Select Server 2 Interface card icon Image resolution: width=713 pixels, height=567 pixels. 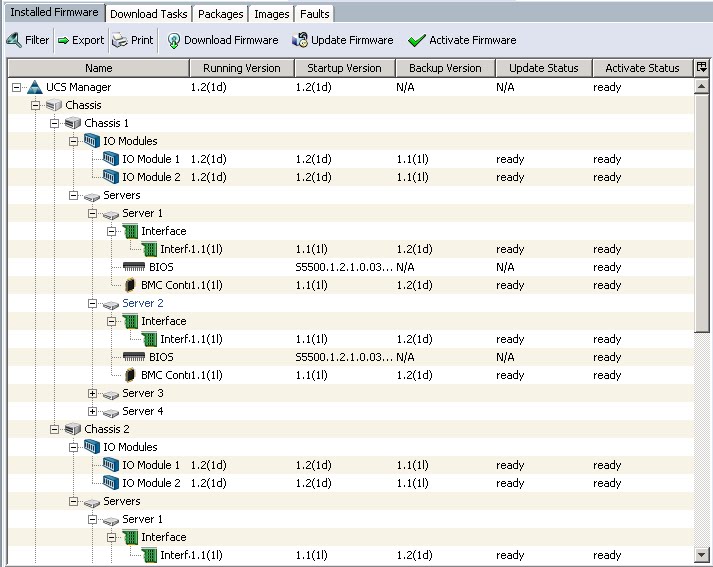pos(131,321)
